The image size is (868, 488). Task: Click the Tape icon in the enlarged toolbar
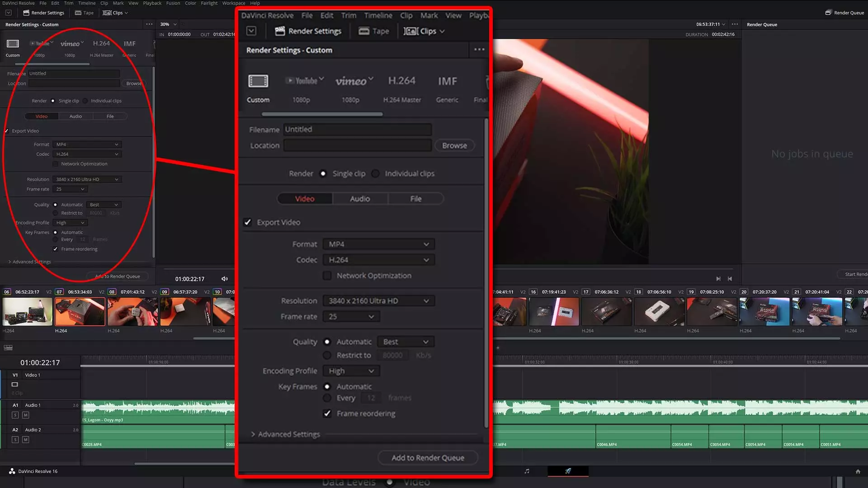point(364,31)
